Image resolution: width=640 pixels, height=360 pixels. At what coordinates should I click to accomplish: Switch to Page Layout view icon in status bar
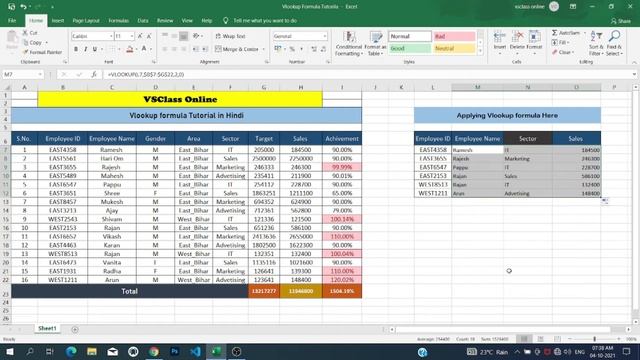[541, 339]
